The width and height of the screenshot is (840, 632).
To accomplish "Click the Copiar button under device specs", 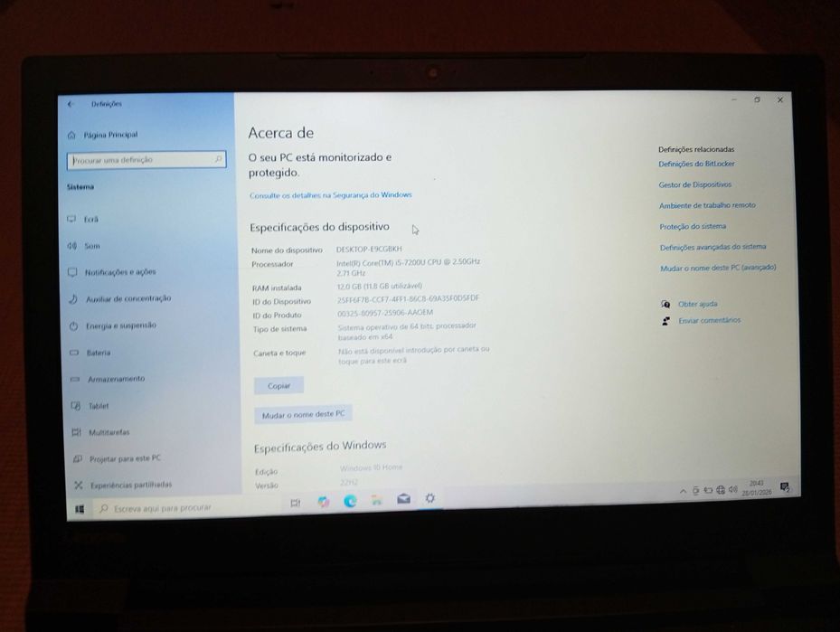I will 278,386.
